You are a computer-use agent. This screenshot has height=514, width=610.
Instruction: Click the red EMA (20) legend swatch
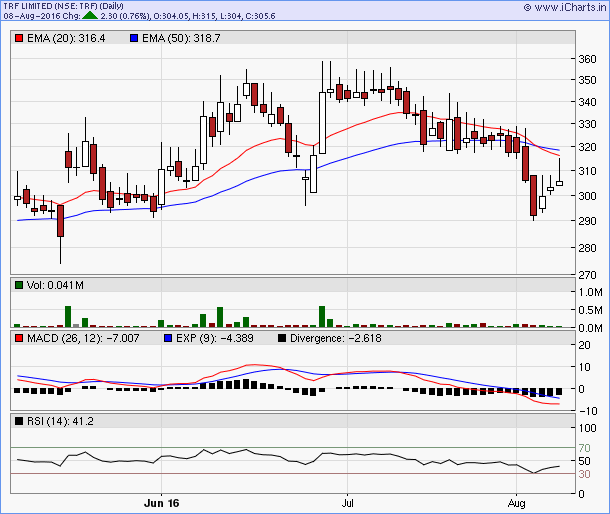pyautogui.click(x=19, y=38)
